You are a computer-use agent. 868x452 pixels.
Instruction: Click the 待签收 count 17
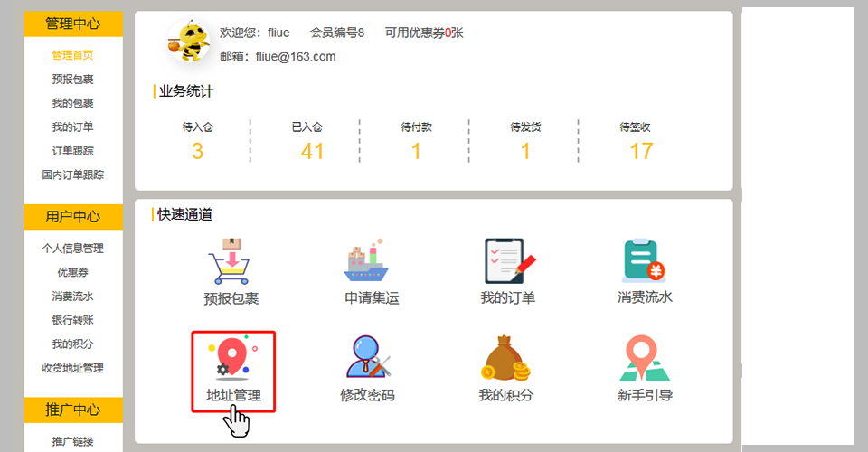point(642,151)
